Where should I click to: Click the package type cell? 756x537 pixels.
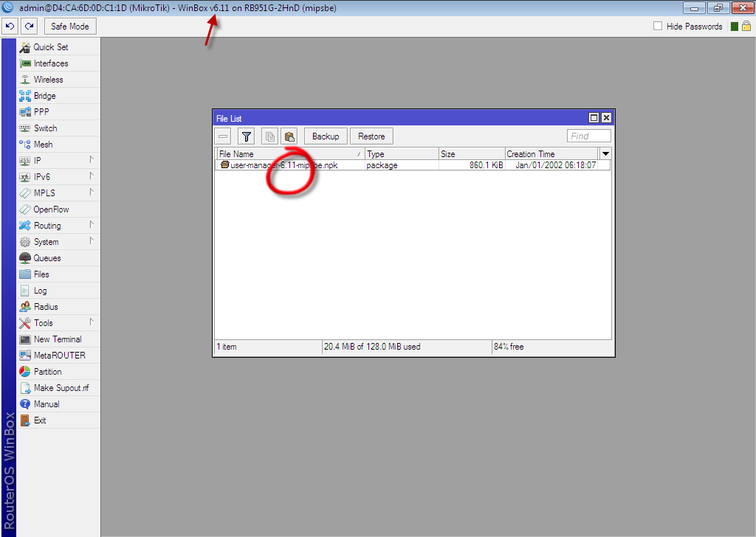(x=382, y=165)
